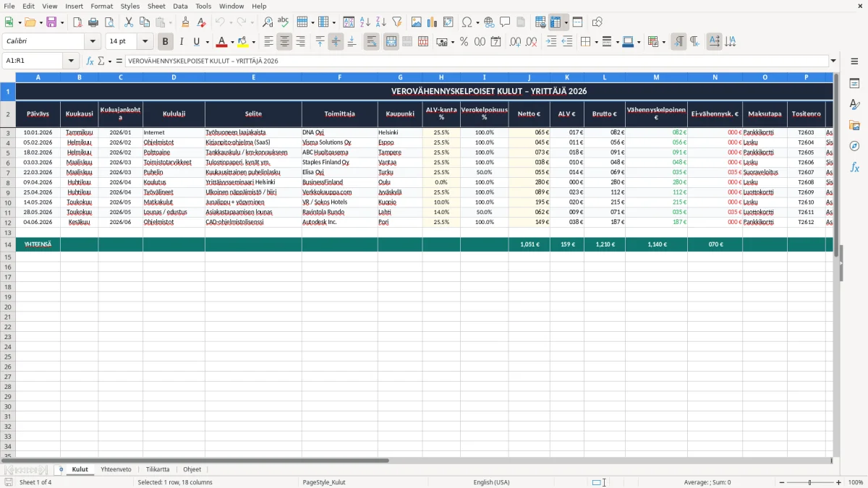This screenshot has height=488, width=868.
Task: Toggle Wrap Text
Action: 372,42
